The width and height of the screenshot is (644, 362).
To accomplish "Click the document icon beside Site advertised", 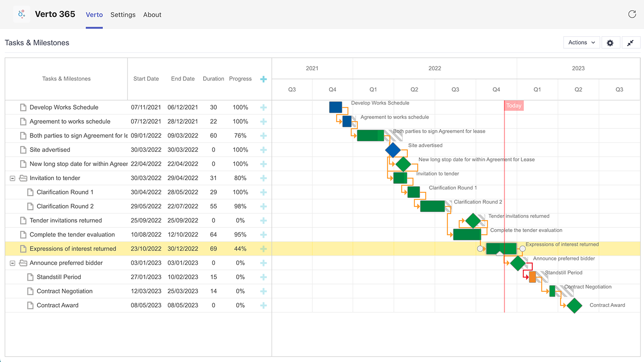I will 23,149.
